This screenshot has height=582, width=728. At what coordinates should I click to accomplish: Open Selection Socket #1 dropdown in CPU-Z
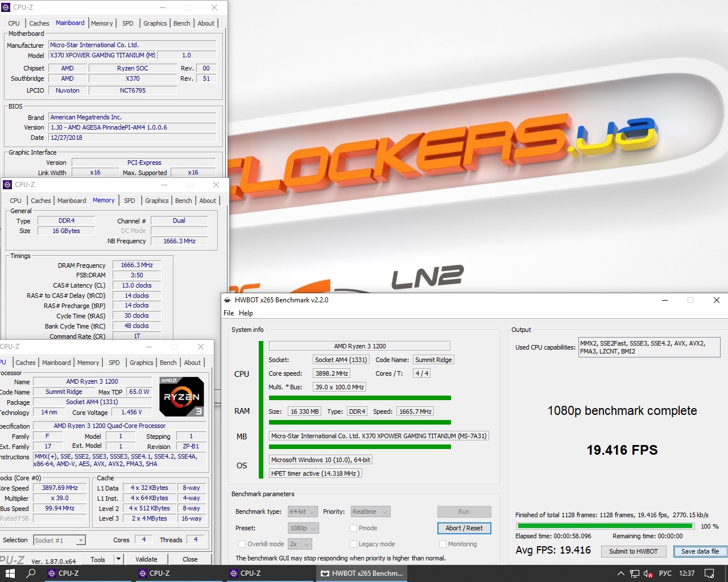tap(59, 540)
